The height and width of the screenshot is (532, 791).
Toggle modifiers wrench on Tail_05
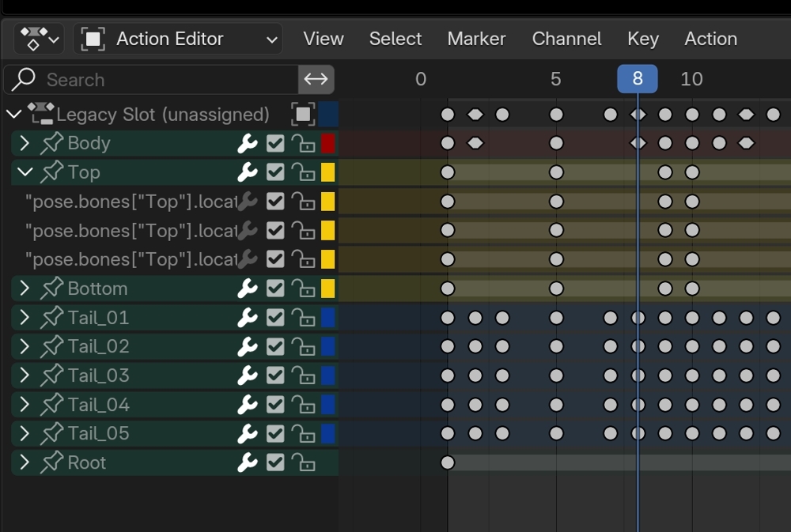coord(247,434)
